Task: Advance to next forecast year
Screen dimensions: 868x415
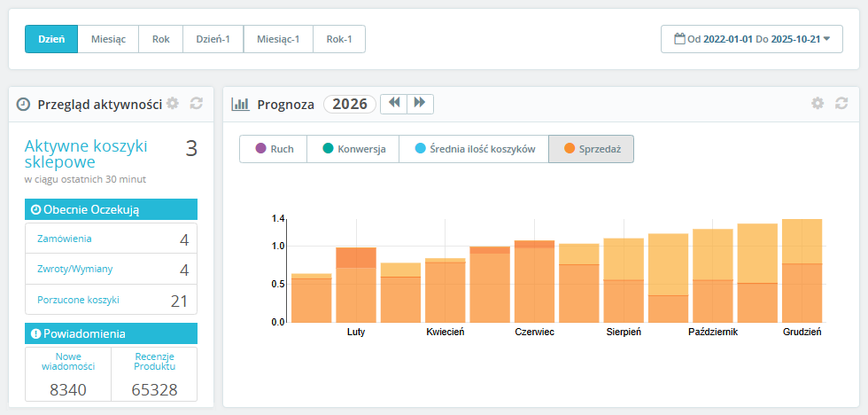Action: 420,104
